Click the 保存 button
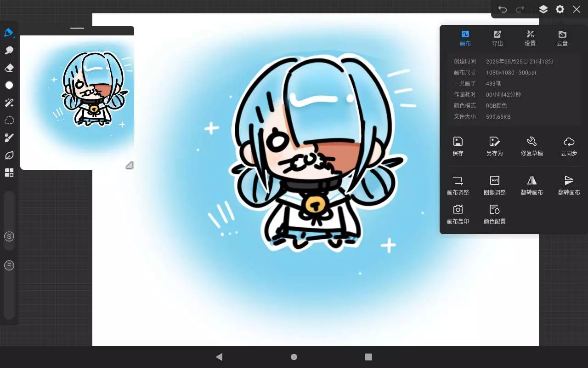The width and height of the screenshot is (588, 368). pyautogui.click(x=458, y=146)
